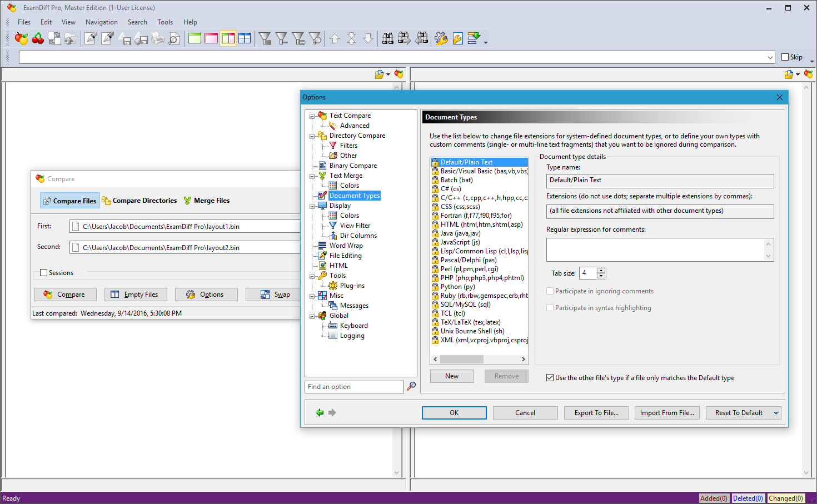Select Word Wrap in options tree
The image size is (817, 504).
[346, 246]
